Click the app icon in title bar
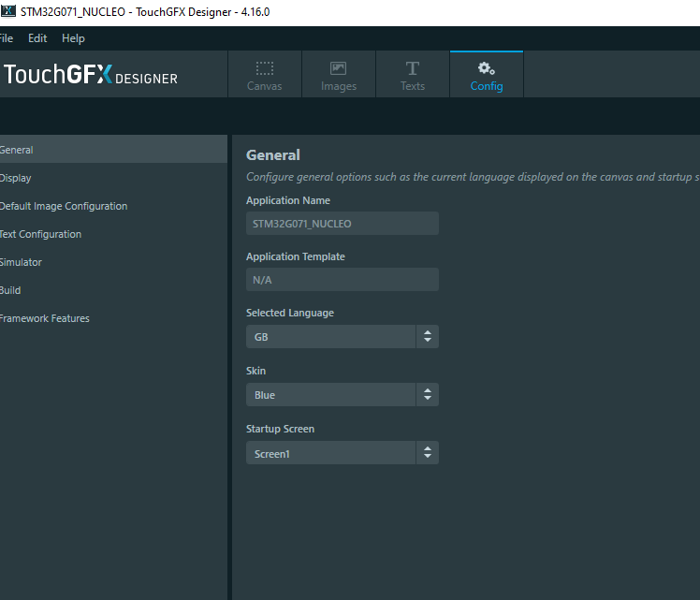 pos(8,11)
